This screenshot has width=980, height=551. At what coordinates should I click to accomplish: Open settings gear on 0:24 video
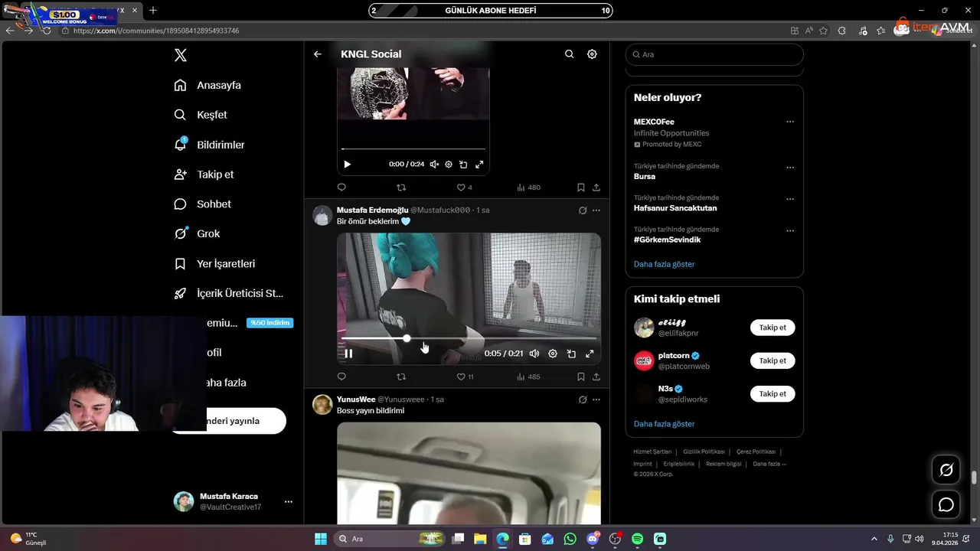[x=449, y=165]
